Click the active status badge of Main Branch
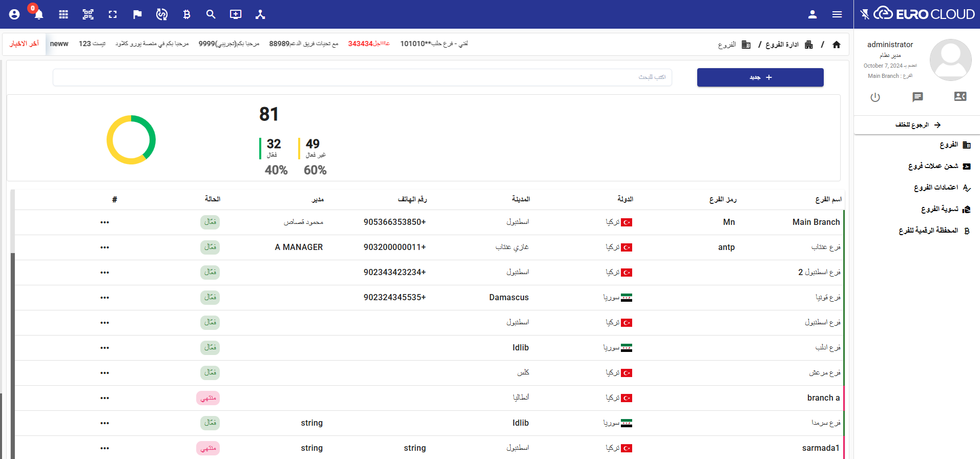Image resolution: width=980 pixels, height=459 pixels. click(210, 222)
